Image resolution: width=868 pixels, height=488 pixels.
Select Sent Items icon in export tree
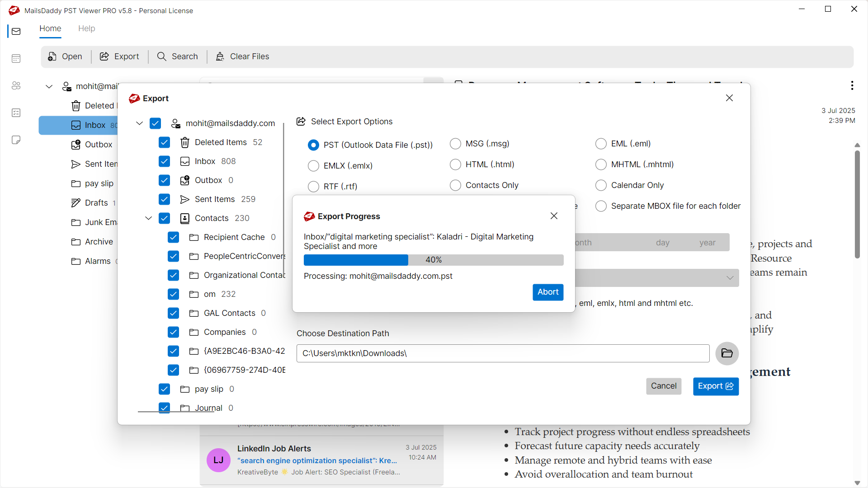point(184,199)
